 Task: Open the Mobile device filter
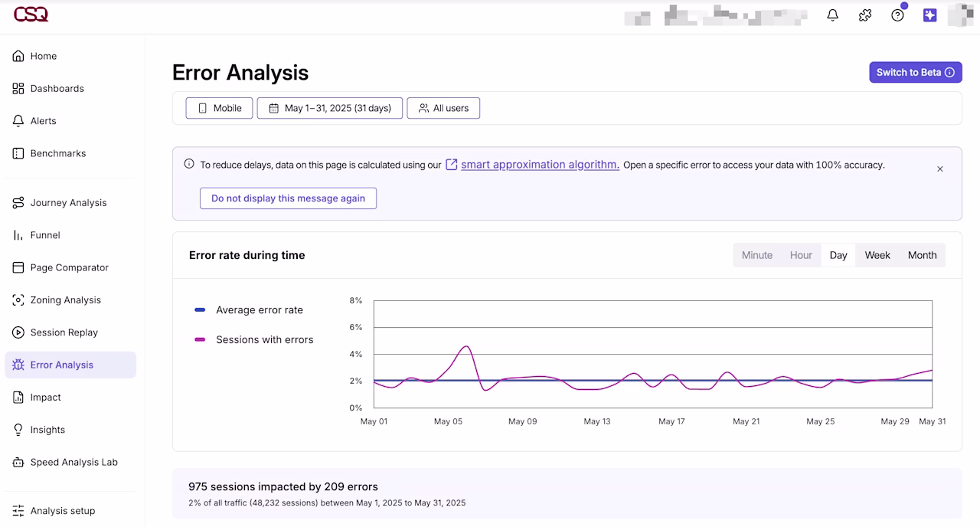[x=219, y=108]
